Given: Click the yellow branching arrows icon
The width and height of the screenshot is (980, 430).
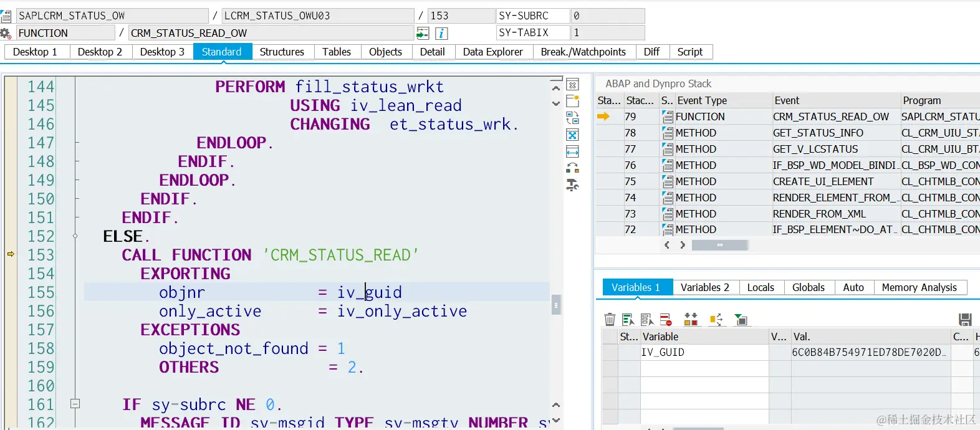Looking at the screenshot, I should (716, 320).
